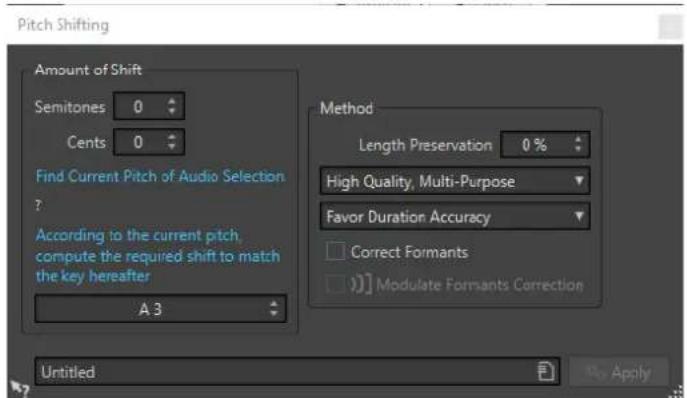Click the compute required shift link
The height and width of the screenshot is (398, 687).
click(158, 256)
